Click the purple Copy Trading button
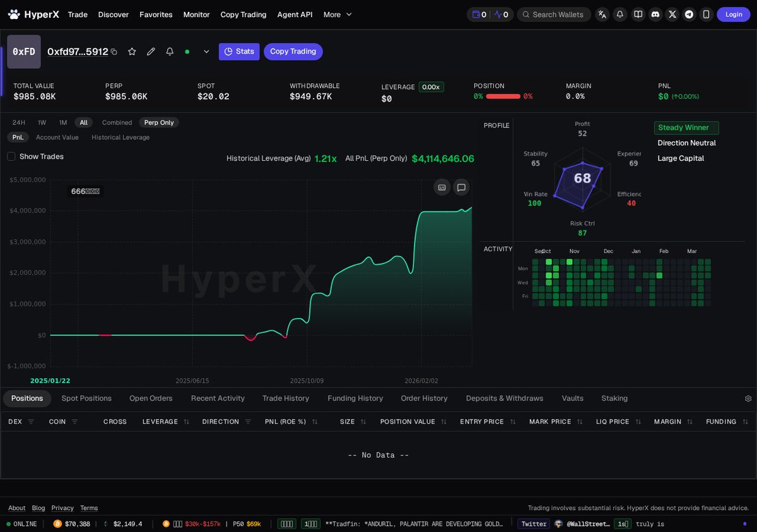 coord(293,52)
